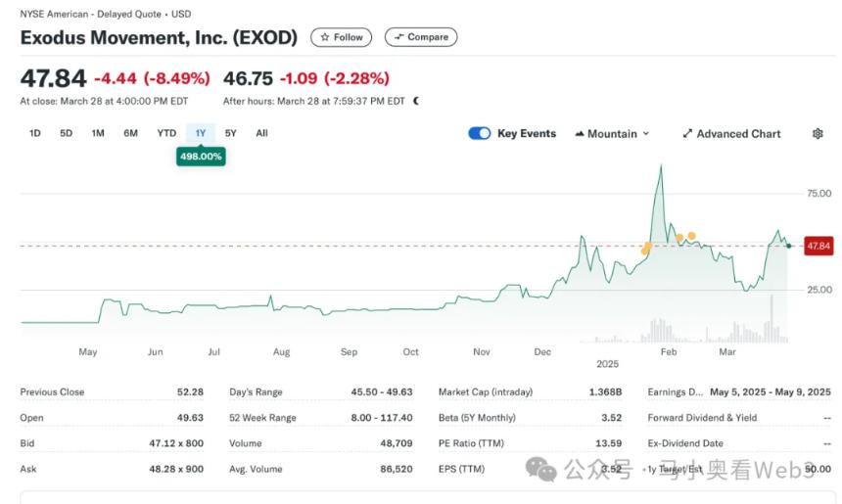This screenshot has height=504, width=842.
Task: Click the mountain chart type icon
Action: click(x=580, y=134)
